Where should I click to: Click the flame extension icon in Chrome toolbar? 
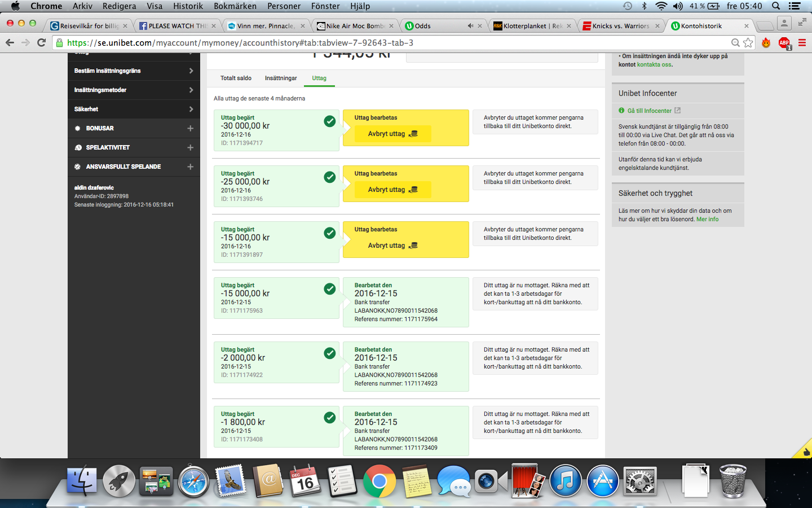tap(766, 42)
